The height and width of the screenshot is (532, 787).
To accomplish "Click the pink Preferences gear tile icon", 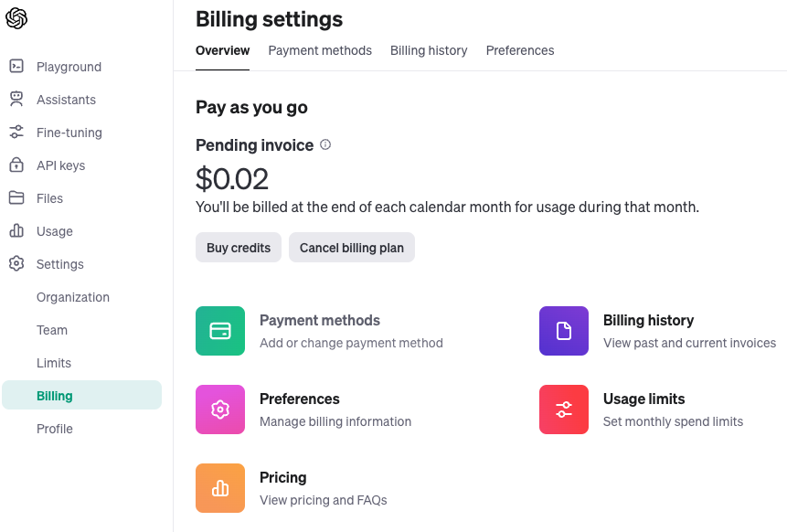I will click(x=220, y=410).
